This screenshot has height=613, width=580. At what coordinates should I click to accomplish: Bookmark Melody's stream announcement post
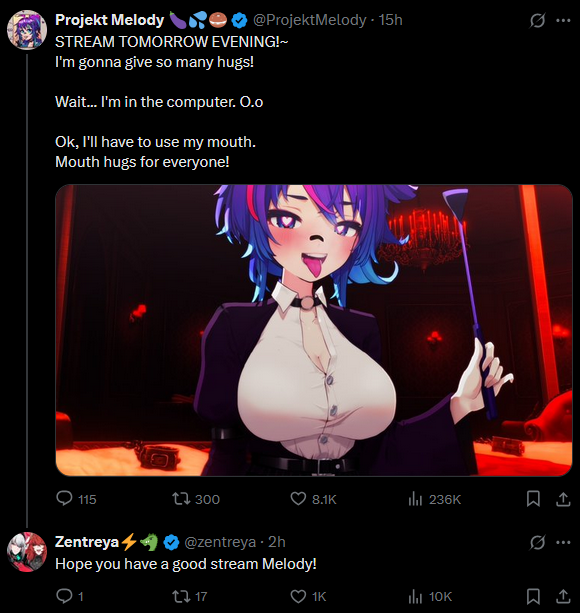[533, 499]
